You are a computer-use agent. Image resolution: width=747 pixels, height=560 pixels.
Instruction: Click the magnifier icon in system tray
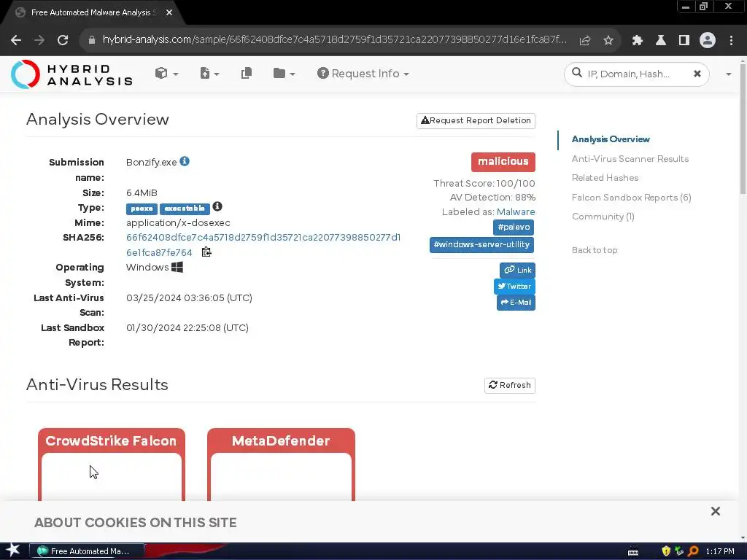point(693,551)
